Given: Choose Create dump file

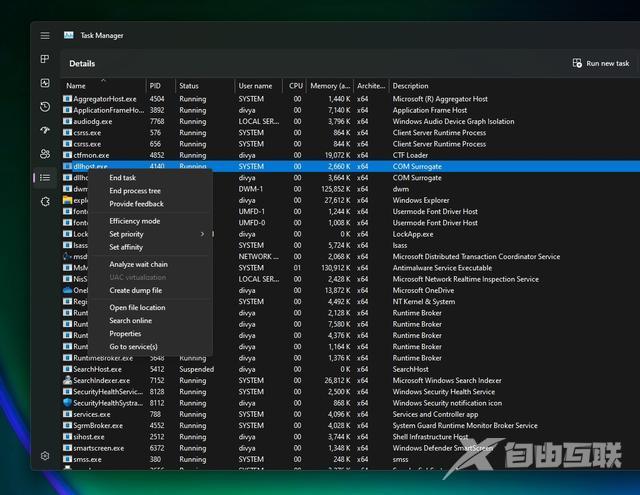Looking at the screenshot, I should (x=136, y=290).
